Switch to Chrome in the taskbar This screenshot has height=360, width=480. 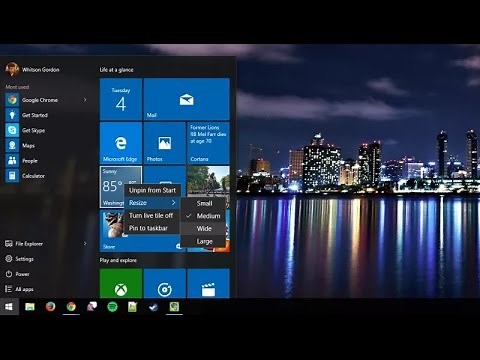[71, 307]
